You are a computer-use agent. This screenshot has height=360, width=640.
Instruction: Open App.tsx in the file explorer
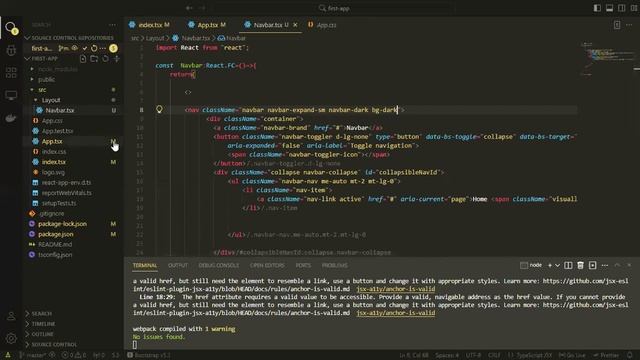coord(52,141)
